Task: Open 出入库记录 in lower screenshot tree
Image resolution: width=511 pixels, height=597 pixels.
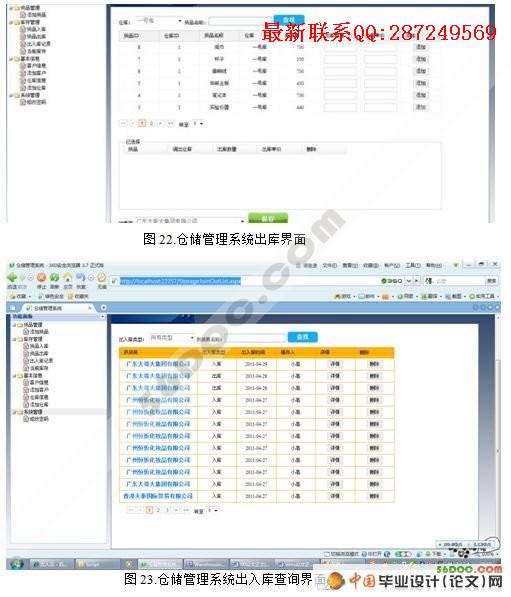Action: pyautogui.click(x=41, y=361)
